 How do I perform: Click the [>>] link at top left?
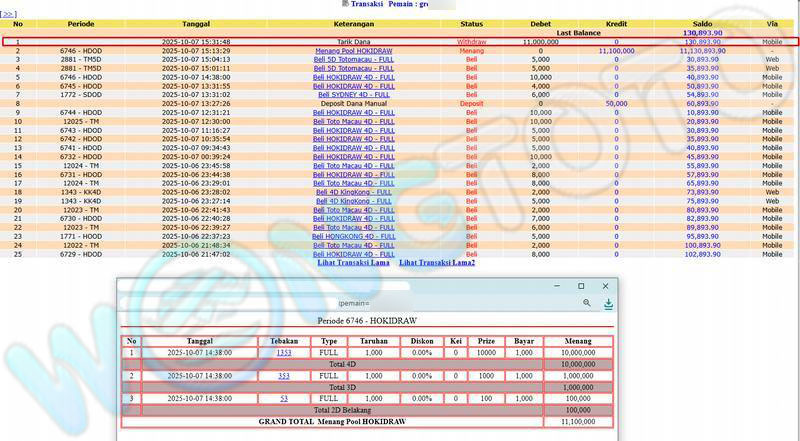point(9,15)
